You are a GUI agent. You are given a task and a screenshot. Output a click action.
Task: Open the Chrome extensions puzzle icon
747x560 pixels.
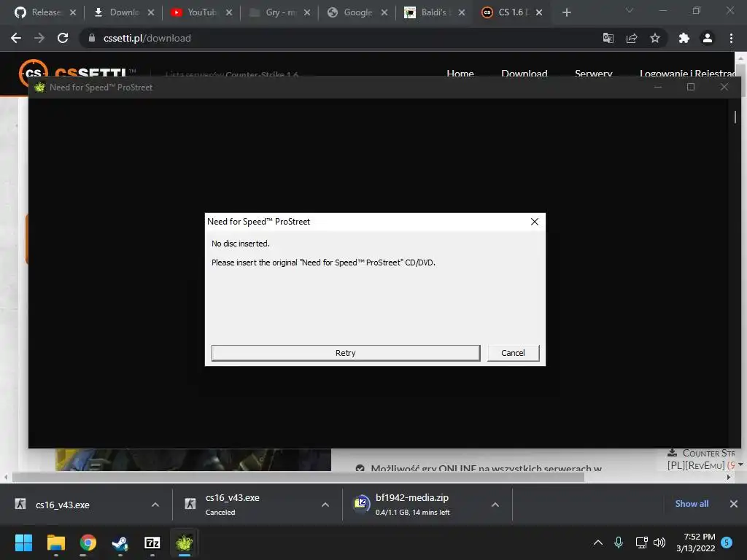pos(684,38)
